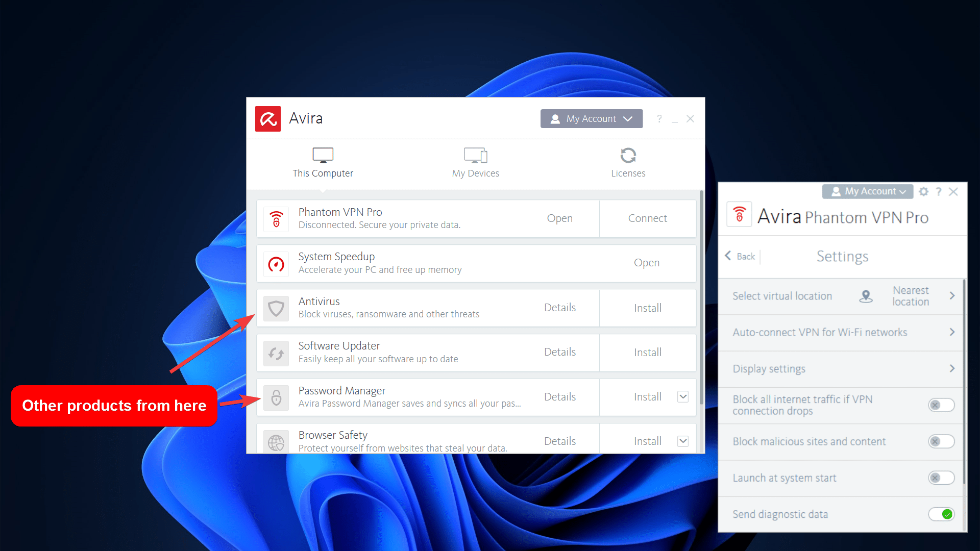Open My Account dropdown in Avira window

pos(592,119)
